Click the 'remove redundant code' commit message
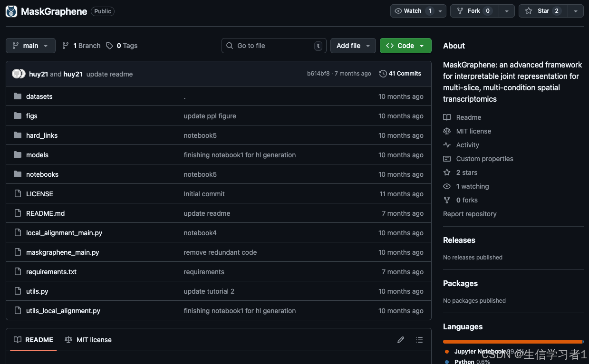Screen dimensions: 589x364 (x=220, y=252)
